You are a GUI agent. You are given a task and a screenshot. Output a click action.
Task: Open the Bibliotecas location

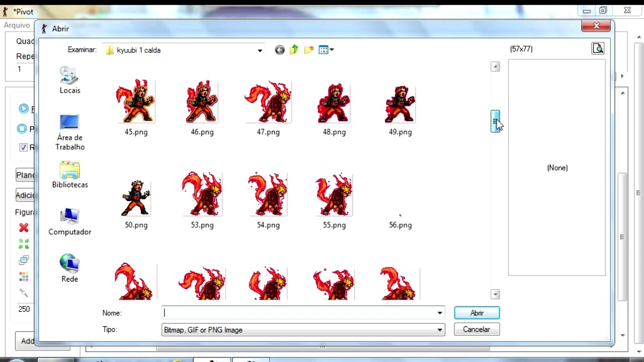(70, 175)
